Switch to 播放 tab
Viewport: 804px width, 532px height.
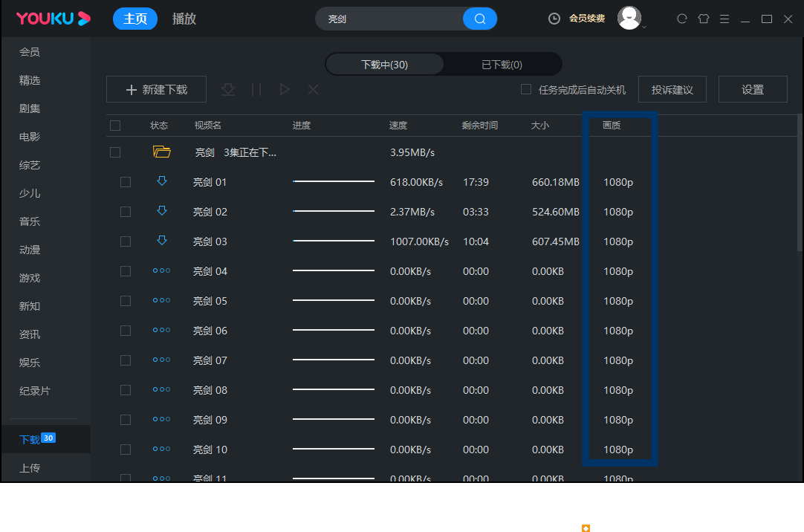pyautogui.click(x=184, y=19)
